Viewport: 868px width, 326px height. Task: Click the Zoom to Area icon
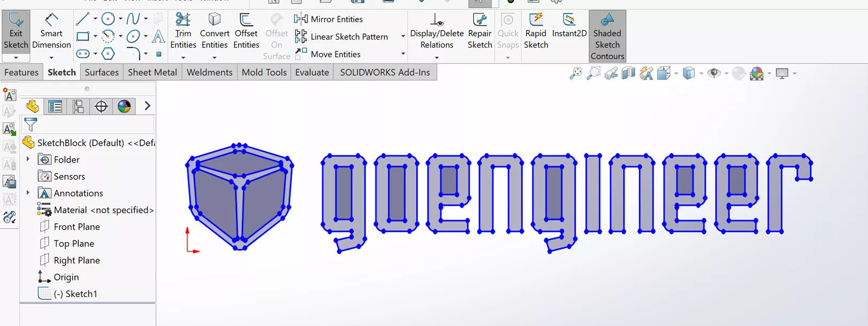pyautogui.click(x=593, y=73)
